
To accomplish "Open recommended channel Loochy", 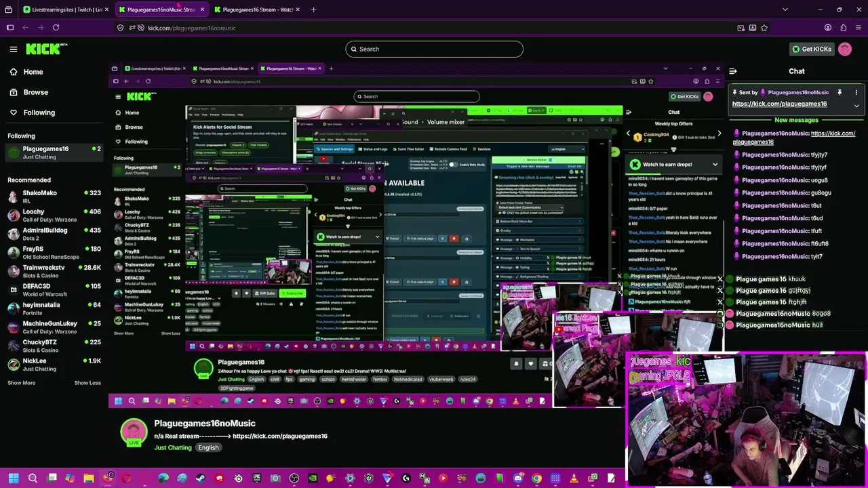I will coord(54,216).
